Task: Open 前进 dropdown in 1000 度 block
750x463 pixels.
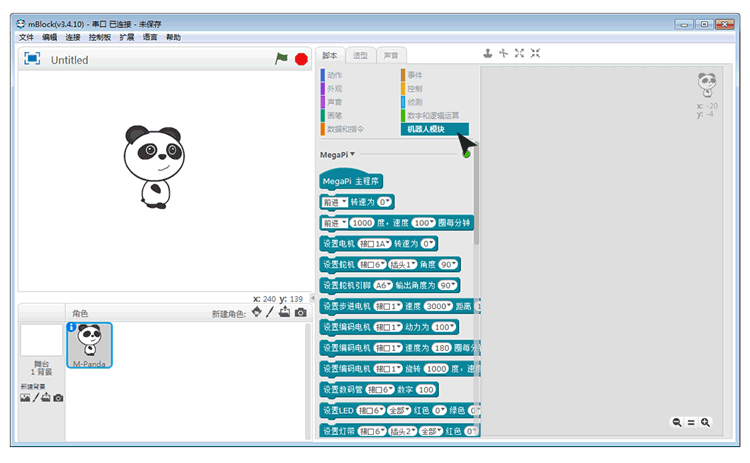Action: coord(335,223)
